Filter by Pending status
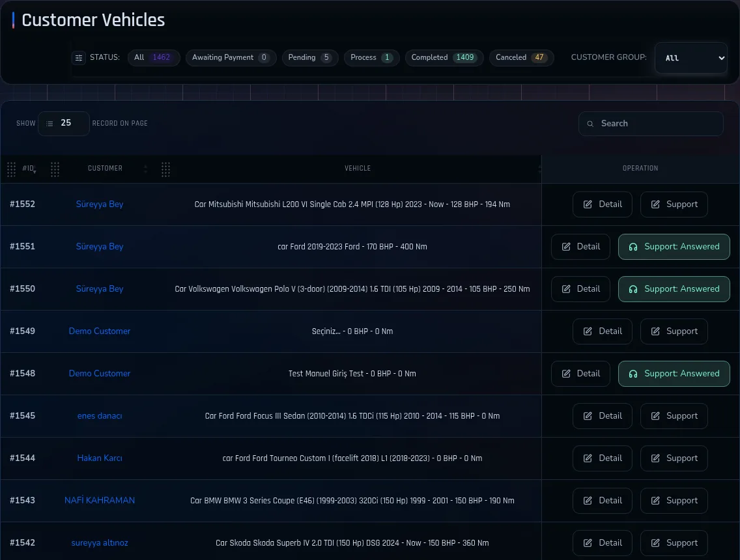 point(310,57)
